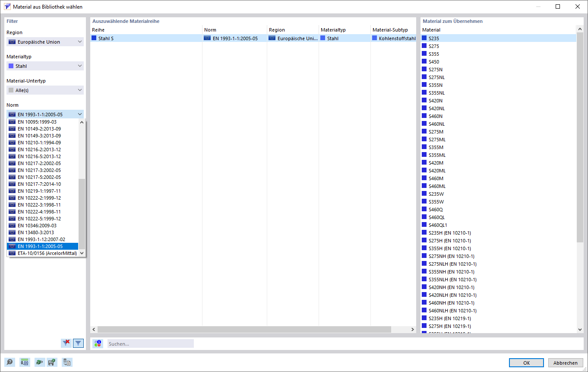
Task: Choose ETA-10/0156 (ArcelorMittal) in Norm list
Action: [43, 253]
